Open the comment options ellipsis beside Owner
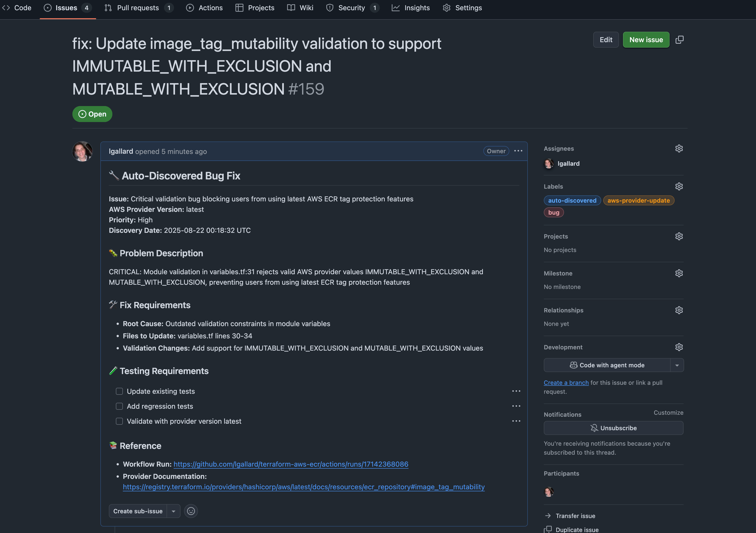756x533 pixels. 518,151
